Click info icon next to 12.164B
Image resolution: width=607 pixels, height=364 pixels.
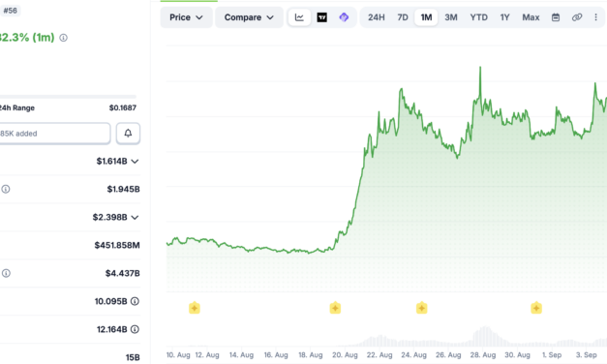135,329
